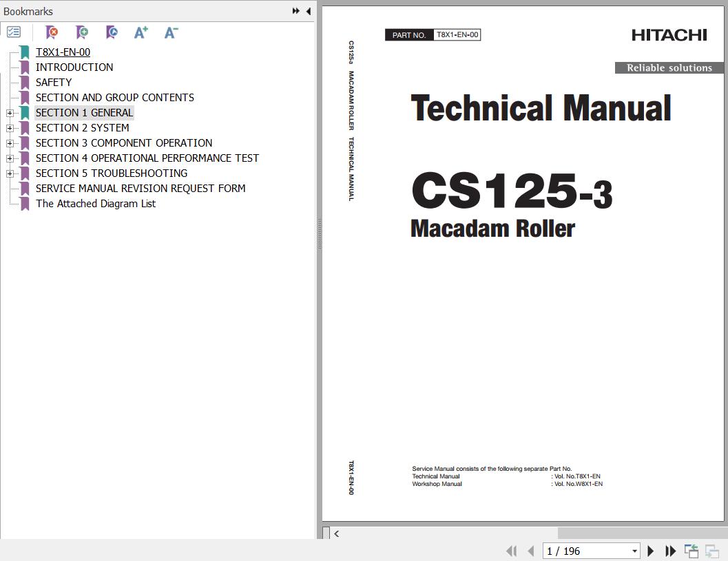The height and width of the screenshot is (561, 728).
Task: Click the Vol. No.T8X1-EN text
Action: click(x=577, y=476)
